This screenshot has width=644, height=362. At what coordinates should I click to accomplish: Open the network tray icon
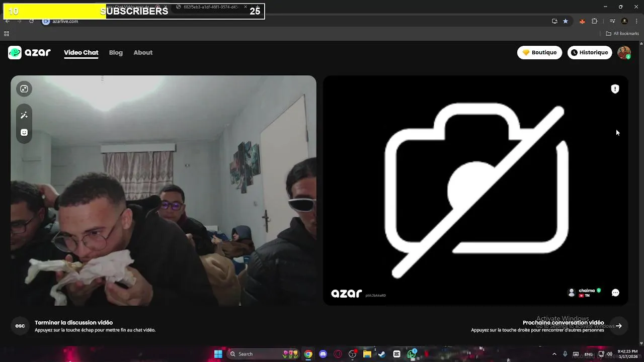click(x=601, y=354)
